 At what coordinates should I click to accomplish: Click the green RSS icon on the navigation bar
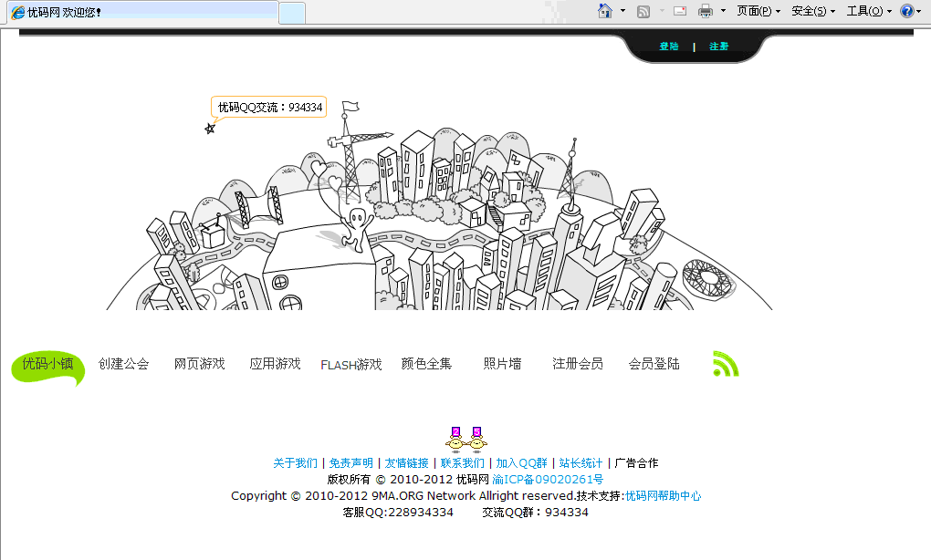[x=725, y=363]
